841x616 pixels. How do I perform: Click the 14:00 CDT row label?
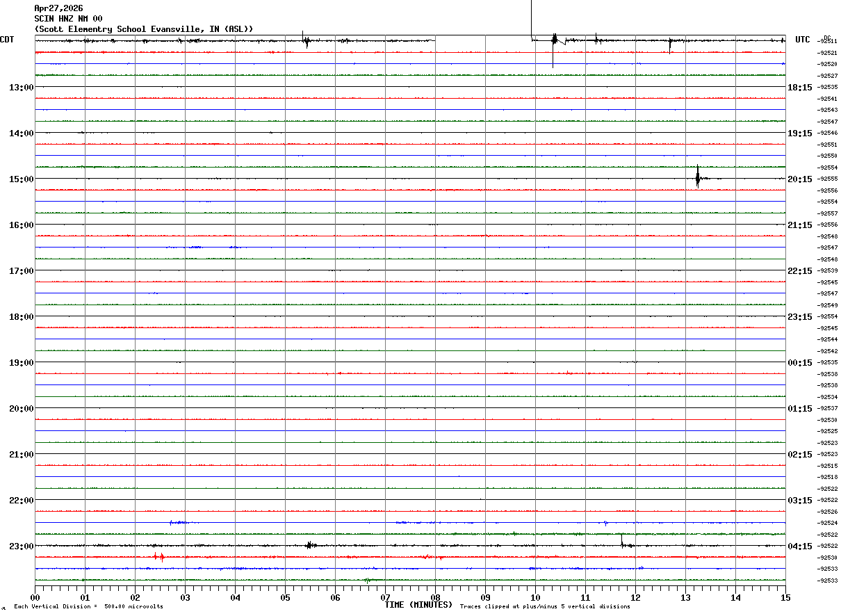(22, 133)
